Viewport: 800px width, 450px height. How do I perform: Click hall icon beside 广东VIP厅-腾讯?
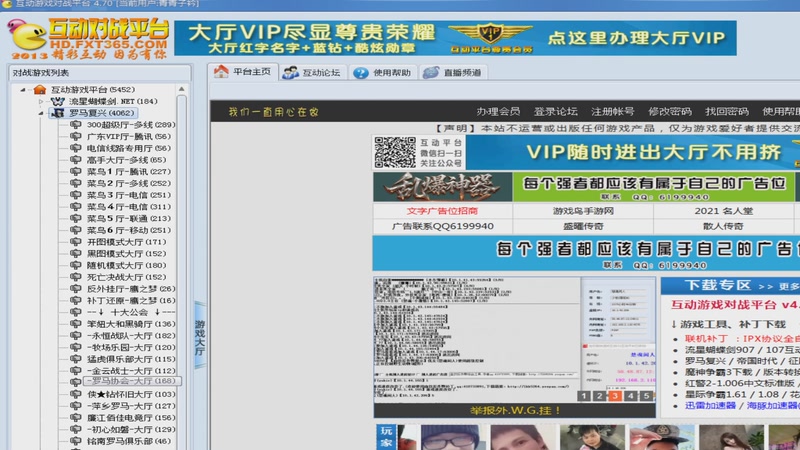[x=76, y=136]
